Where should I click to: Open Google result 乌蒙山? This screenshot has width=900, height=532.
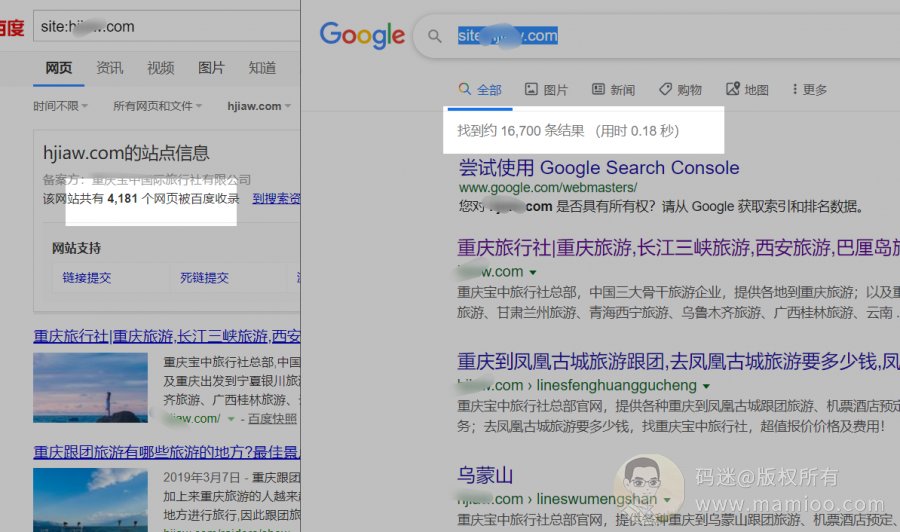tap(485, 475)
